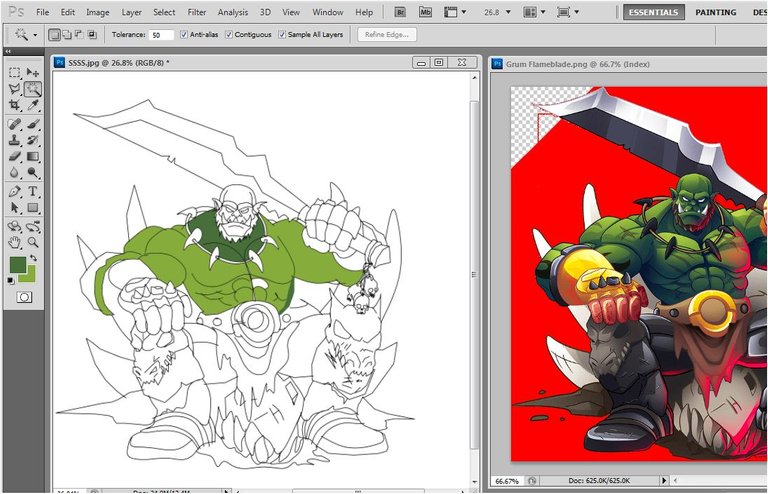
Task: Open the Layer menu
Action: pyautogui.click(x=131, y=12)
